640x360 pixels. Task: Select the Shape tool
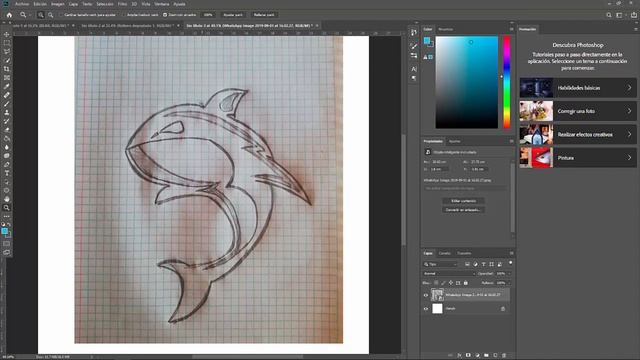(x=7, y=191)
